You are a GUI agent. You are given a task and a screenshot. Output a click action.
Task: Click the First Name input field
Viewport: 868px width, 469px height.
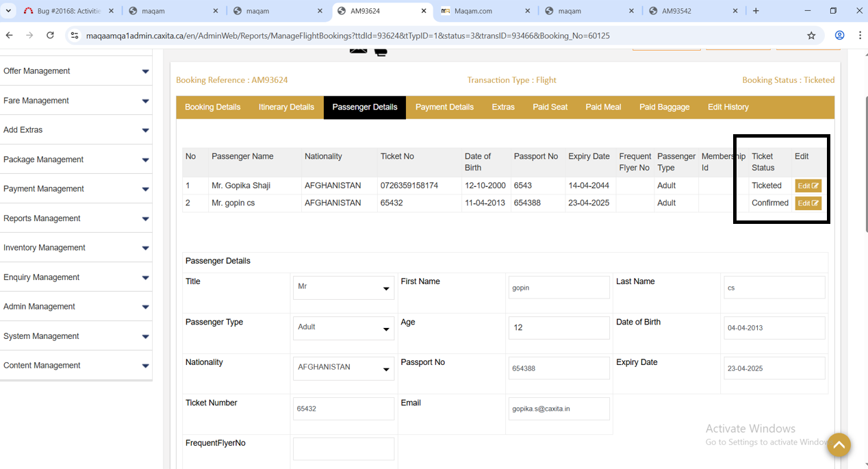tap(559, 288)
